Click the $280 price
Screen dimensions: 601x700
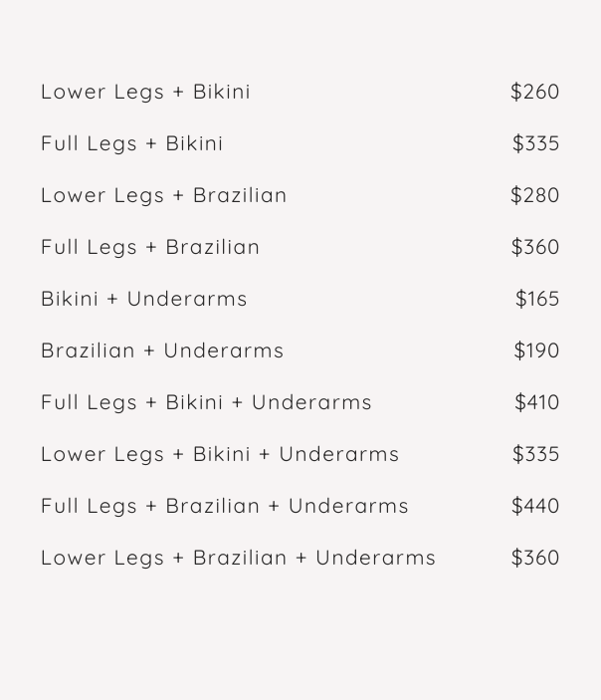(x=534, y=195)
